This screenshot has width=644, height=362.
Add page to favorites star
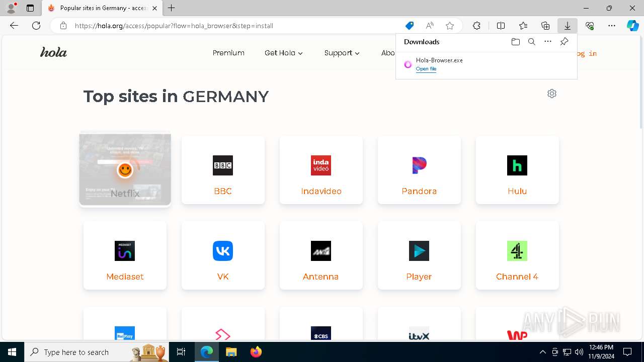(x=450, y=26)
